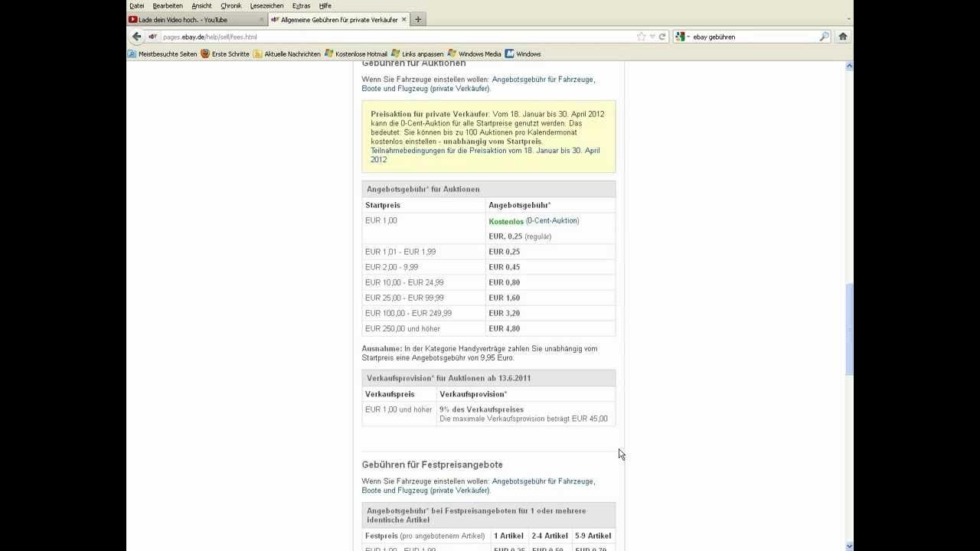This screenshot has width=980, height=551.
Task: Reload the page
Action: pos(662,37)
